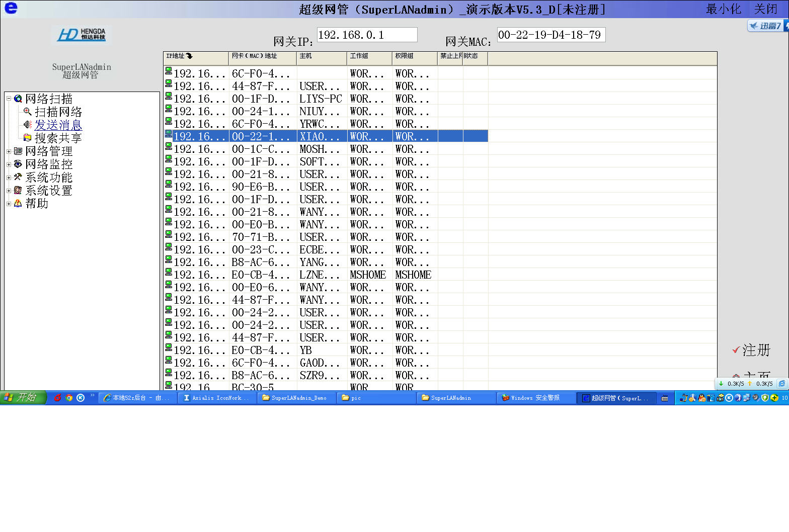Click computer icon of the LIYS-PC row
Image resolution: width=789 pixels, height=532 pixels.
click(x=169, y=99)
